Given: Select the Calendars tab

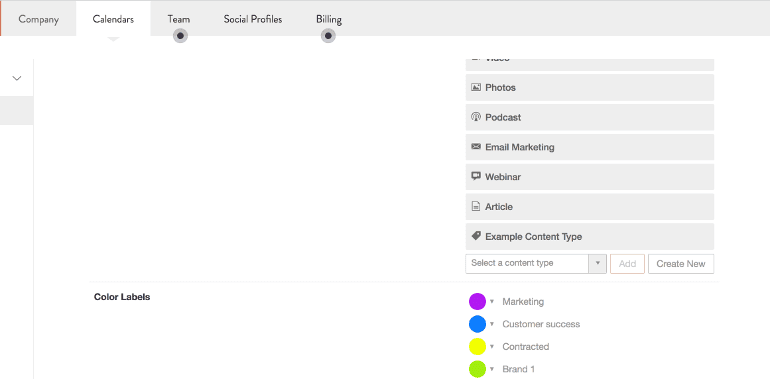Looking at the screenshot, I should [x=113, y=19].
